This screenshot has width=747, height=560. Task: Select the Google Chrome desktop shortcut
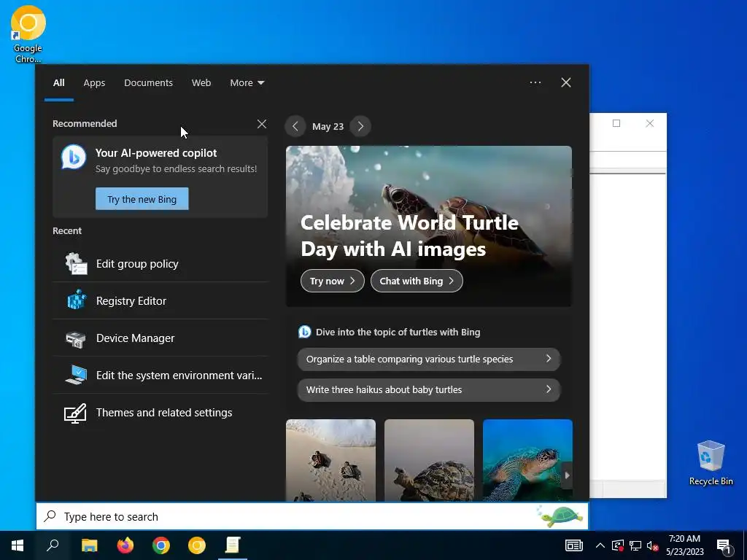click(28, 34)
